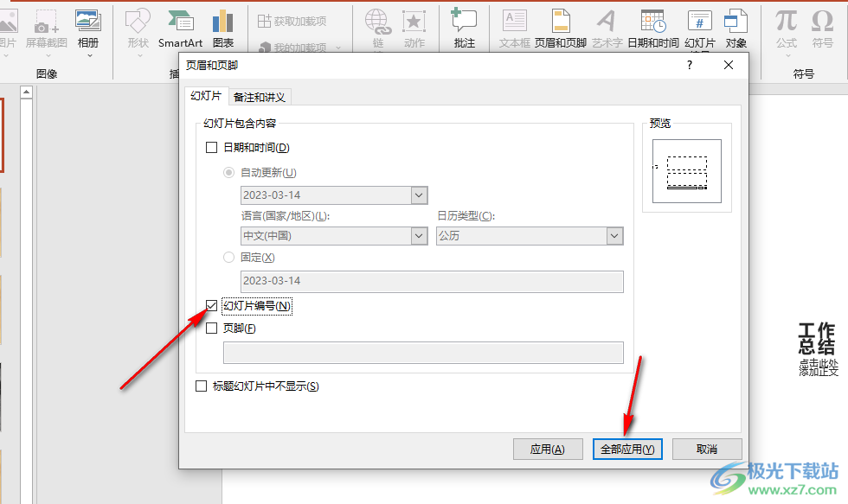Image resolution: width=848 pixels, height=504 pixels.
Task: Expand the Shapes (形状) dropdown arrow
Action: click(x=138, y=55)
